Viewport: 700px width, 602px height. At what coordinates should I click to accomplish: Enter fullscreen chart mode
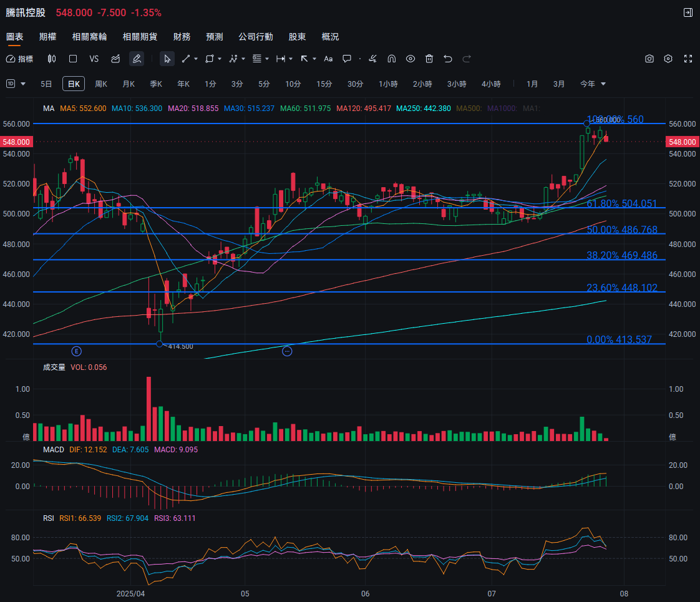[x=688, y=59]
